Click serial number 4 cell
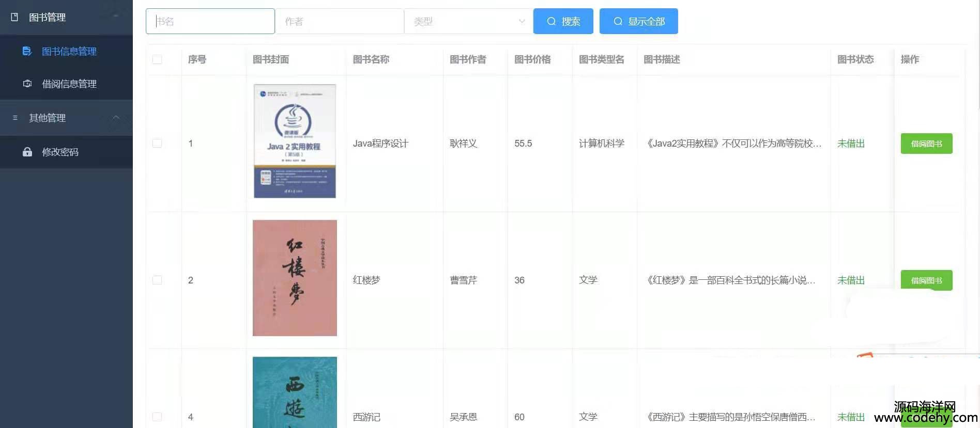The image size is (980, 428). [191, 417]
